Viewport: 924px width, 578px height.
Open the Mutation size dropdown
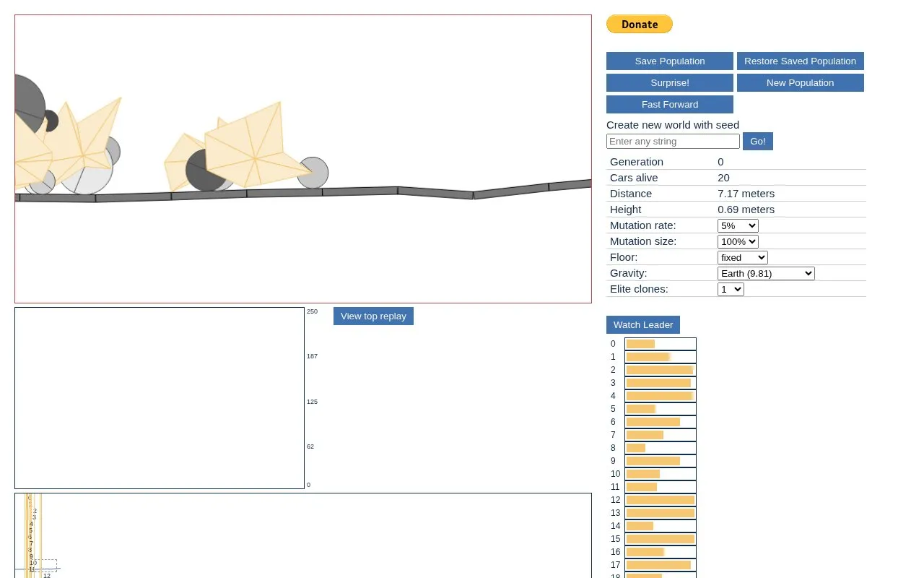pos(738,242)
